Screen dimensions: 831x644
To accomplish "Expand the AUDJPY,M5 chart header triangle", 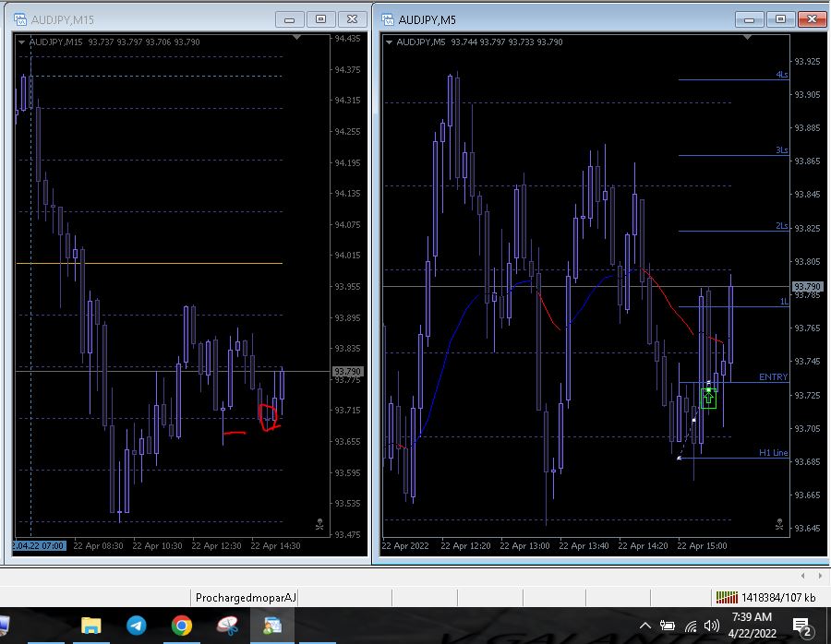I will tap(390, 42).
